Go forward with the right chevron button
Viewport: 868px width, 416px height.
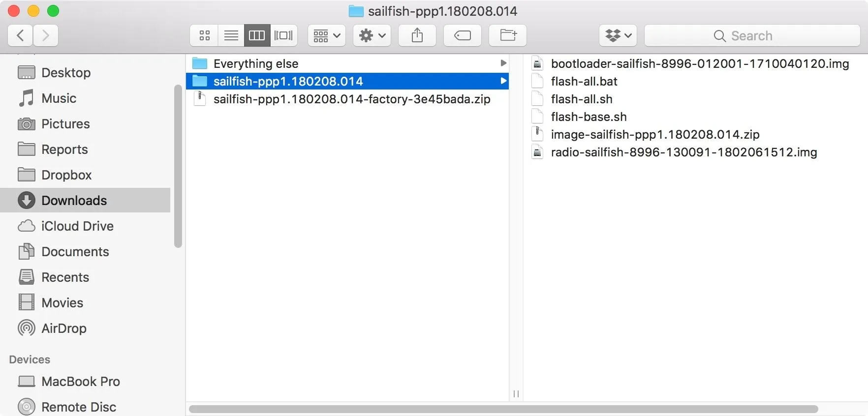(46, 35)
